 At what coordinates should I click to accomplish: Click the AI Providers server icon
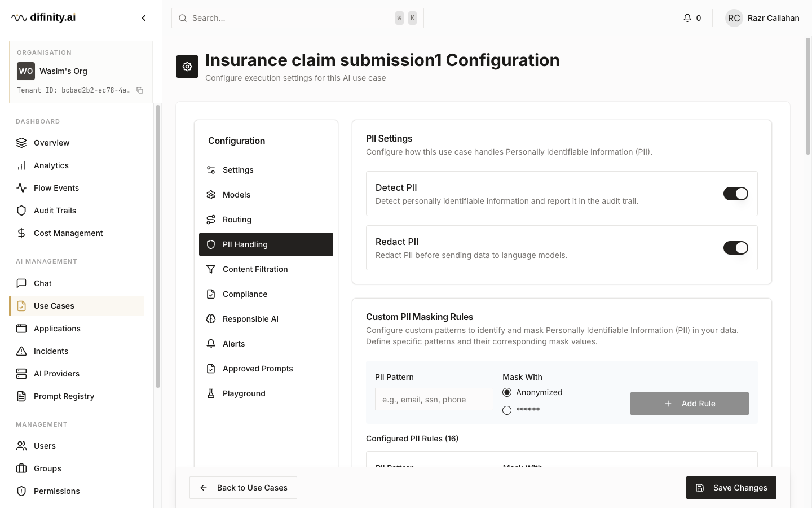click(21, 374)
